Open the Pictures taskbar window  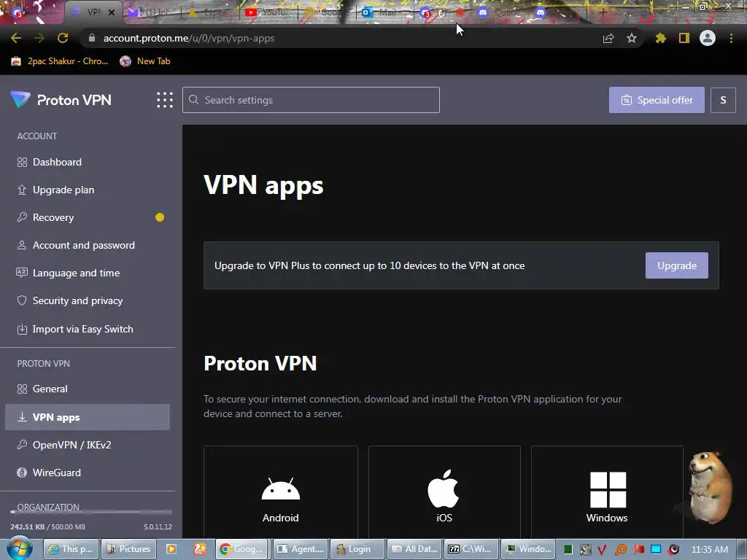pyautogui.click(x=128, y=549)
